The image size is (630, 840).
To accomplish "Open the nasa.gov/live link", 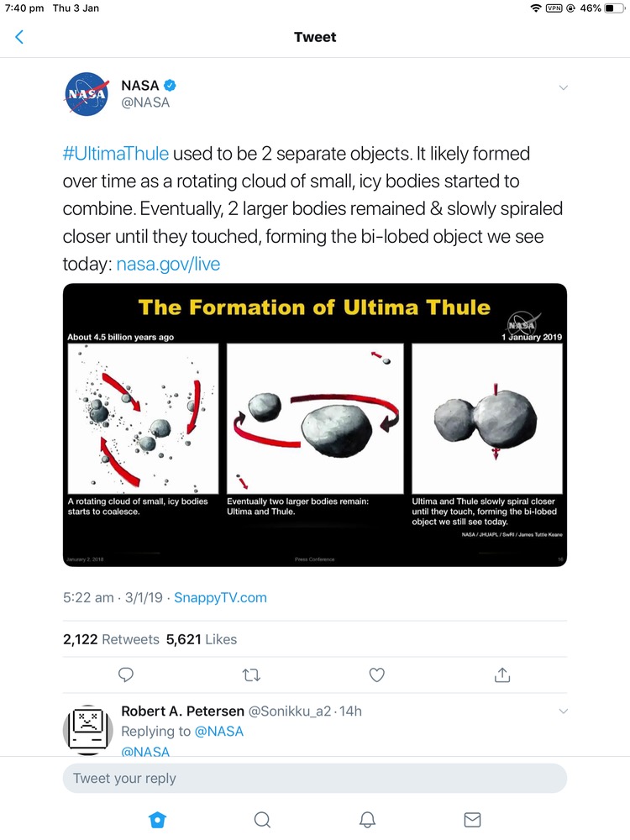I will [x=168, y=264].
